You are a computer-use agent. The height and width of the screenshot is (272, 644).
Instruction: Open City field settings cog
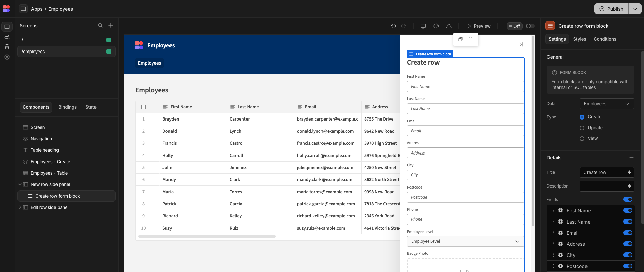(x=561, y=255)
